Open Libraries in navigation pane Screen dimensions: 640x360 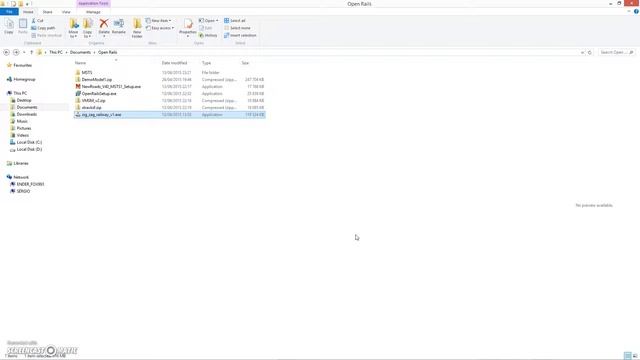[x=21, y=163]
